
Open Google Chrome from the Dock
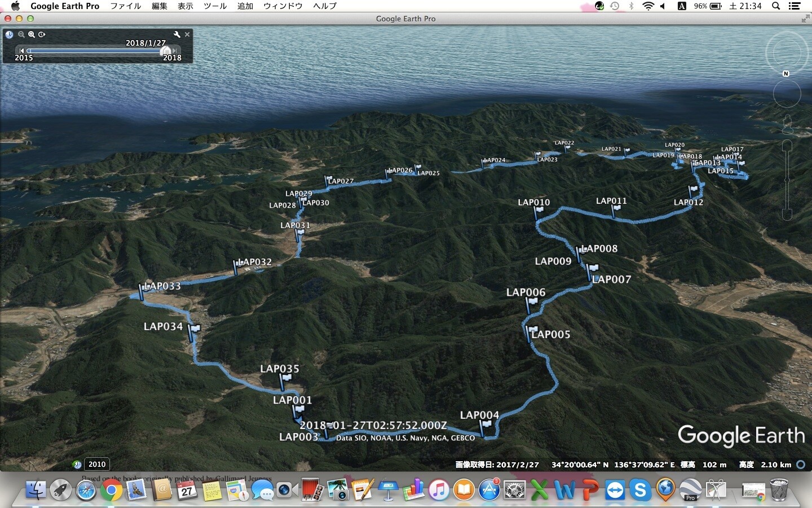click(x=112, y=490)
